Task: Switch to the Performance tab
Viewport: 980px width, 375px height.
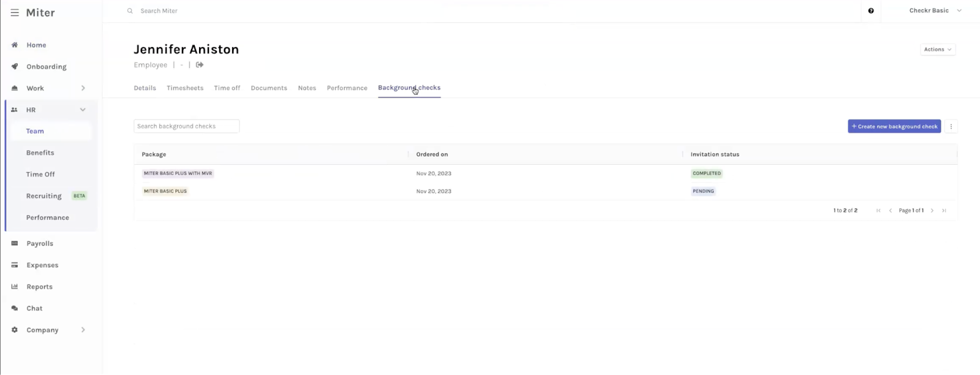Action: click(347, 88)
